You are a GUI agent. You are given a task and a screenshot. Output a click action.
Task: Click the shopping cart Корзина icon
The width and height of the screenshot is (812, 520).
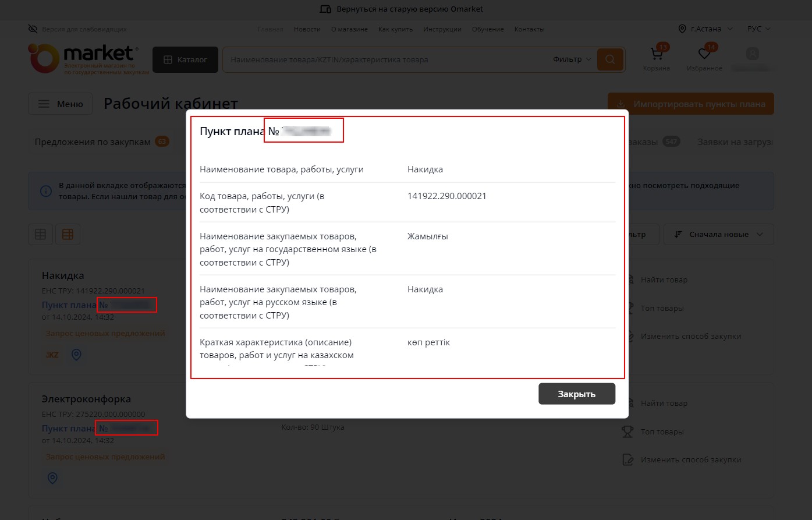click(x=656, y=55)
